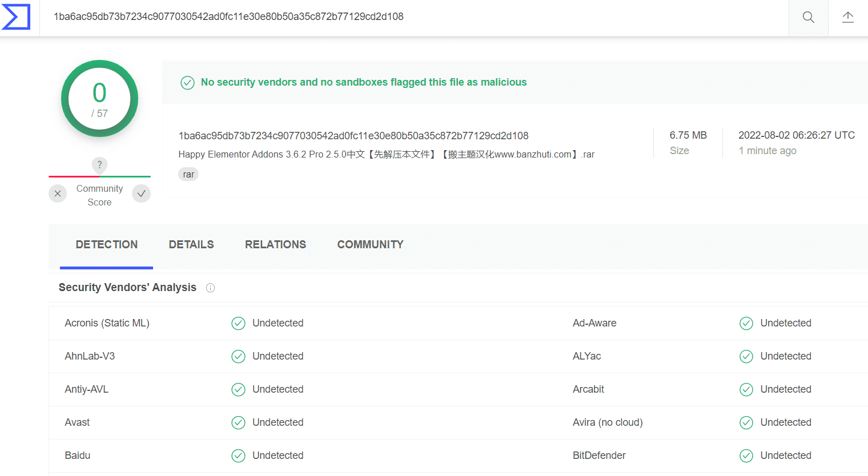The height and width of the screenshot is (476, 868).
Task: Vote harmless with the checkmark button
Action: [x=141, y=194]
